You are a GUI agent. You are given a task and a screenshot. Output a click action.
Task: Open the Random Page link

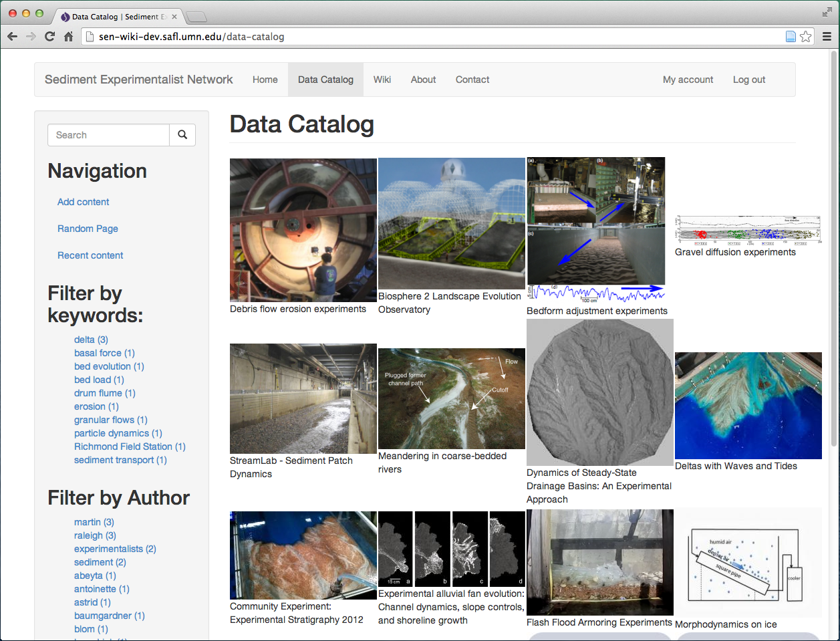pos(88,229)
